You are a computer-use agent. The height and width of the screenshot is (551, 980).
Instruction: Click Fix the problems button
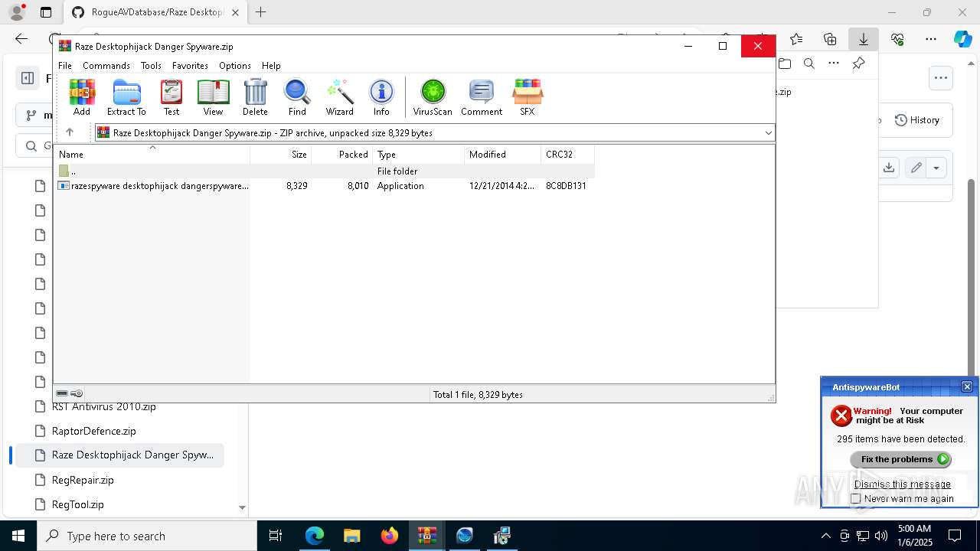[x=901, y=459]
